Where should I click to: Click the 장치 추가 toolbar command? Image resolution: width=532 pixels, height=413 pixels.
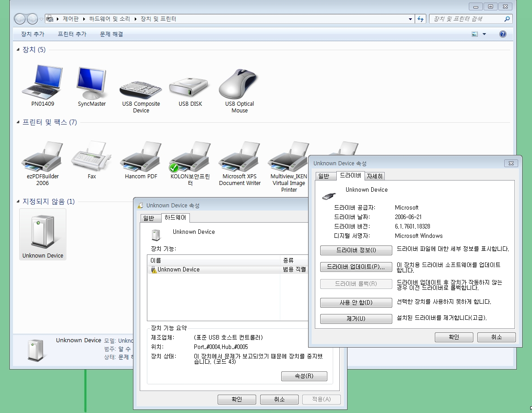[33, 34]
